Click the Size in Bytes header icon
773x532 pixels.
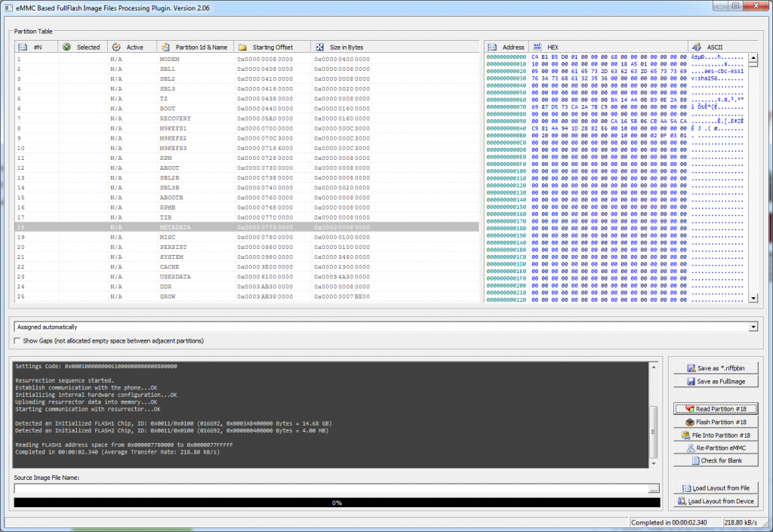(320, 48)
